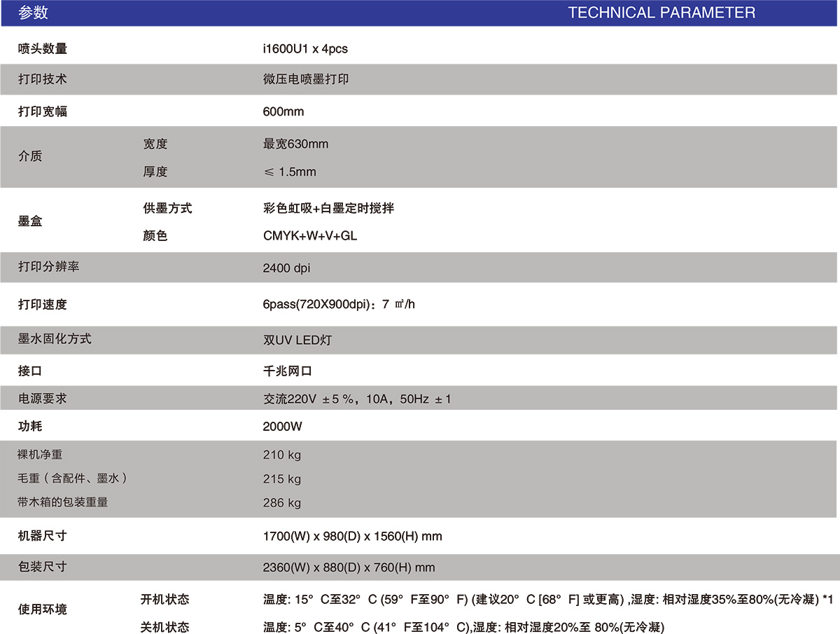
Task: Click the value i1600U1 x 4pcs
Action: pos(305,49)
